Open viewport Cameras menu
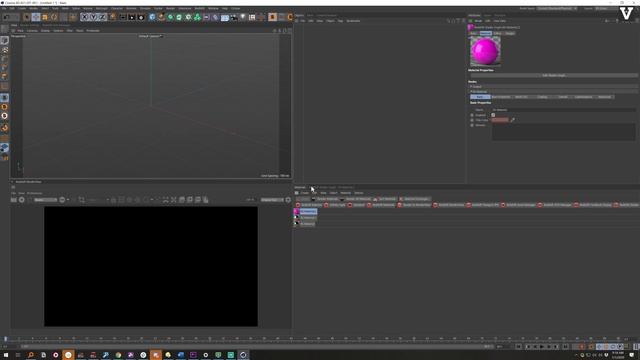640x360 pixels. click(32, 31)
